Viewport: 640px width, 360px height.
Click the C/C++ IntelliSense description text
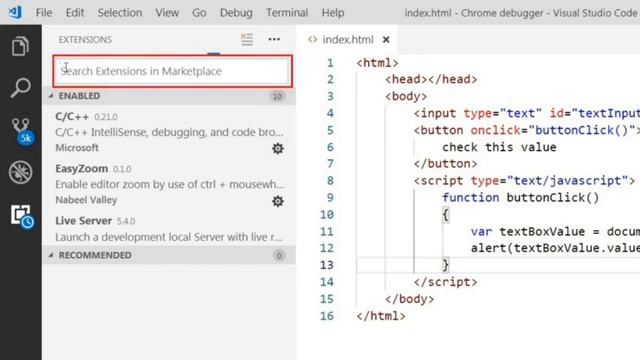(169, 132)
